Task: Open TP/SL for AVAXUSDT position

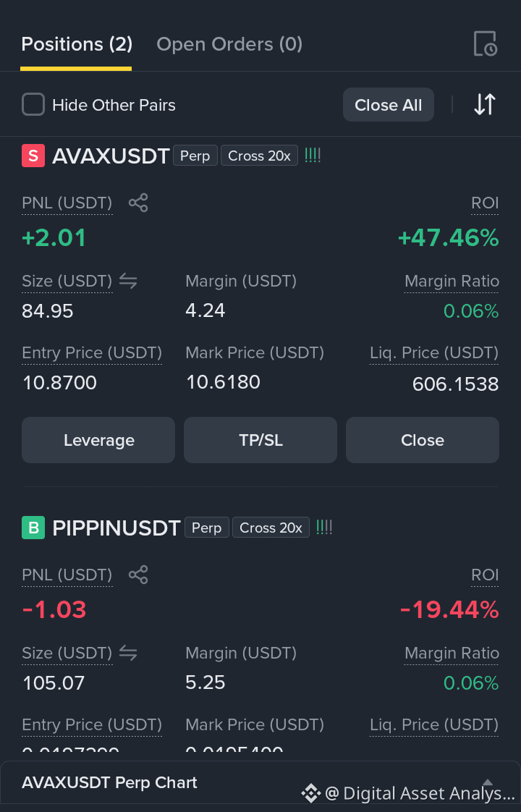Action: [x=260, y=440]
